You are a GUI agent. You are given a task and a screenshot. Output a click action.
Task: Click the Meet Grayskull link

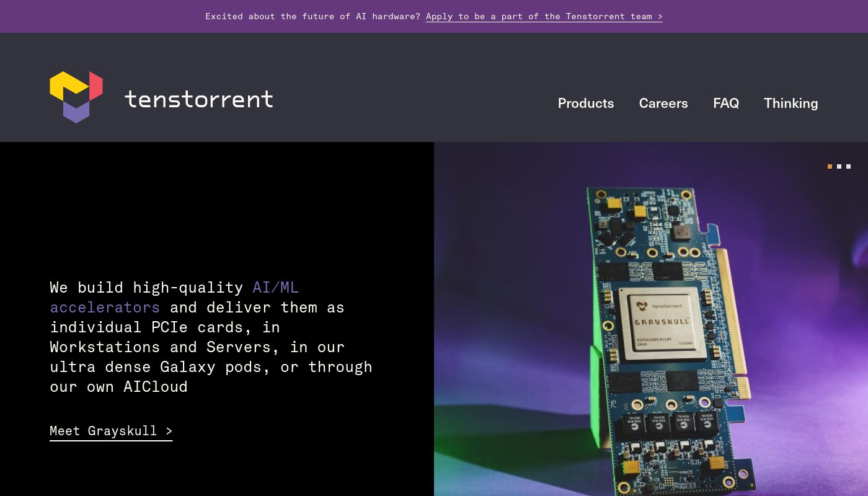pos(111,432)
